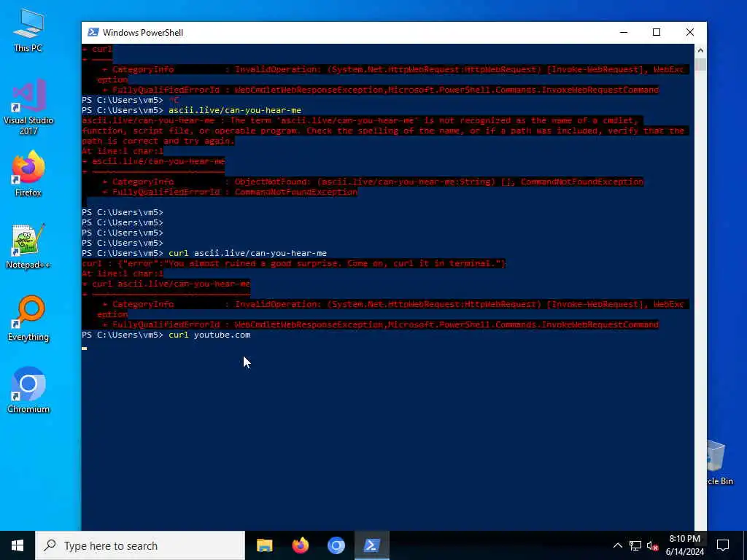
Task: Click the 'curl ascii.live/can-you-hear-me' command text
Action: coord(247,253)
